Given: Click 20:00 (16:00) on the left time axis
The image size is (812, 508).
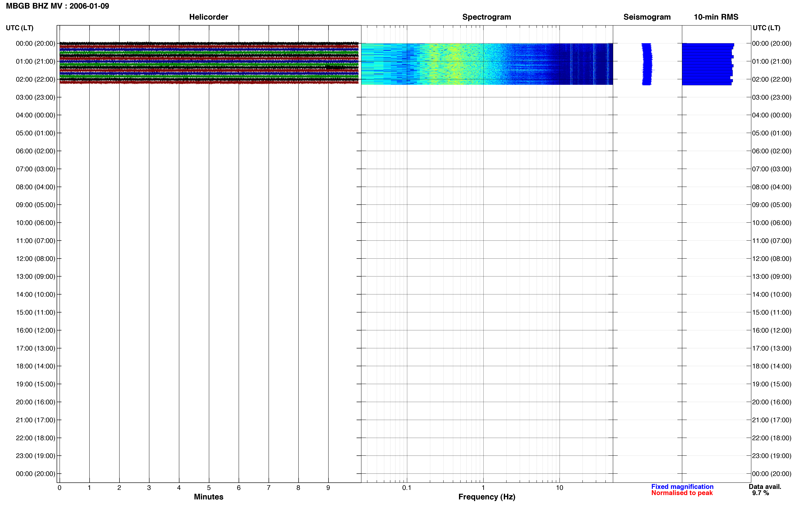Looking at the screenshot, I should (x=36, y=402).
